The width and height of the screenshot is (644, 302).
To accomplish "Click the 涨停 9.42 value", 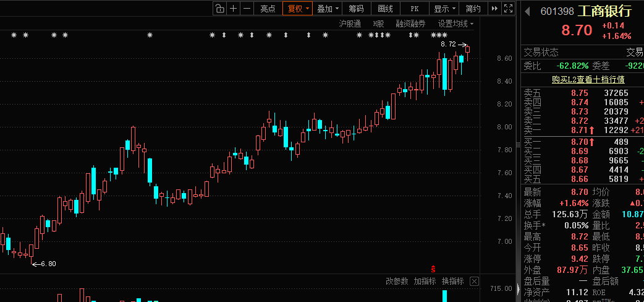I will (x=580, y=259).
